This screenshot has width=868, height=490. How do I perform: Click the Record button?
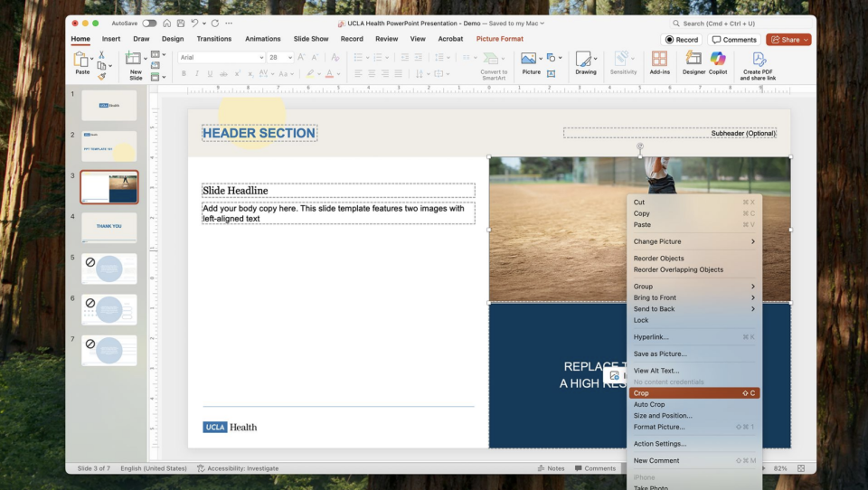(x=682, y=40)
